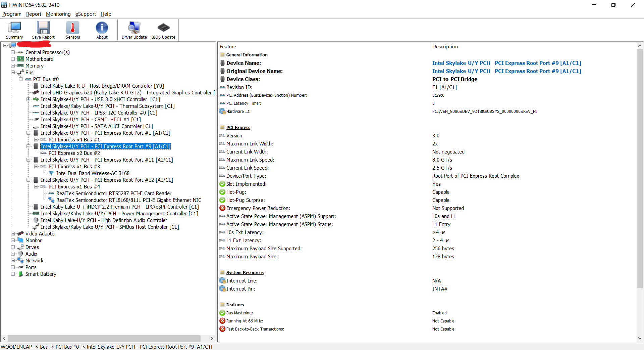The image size is (644, 350).
Task: Click the Motherboard tree icon
Action: [20, 59]
